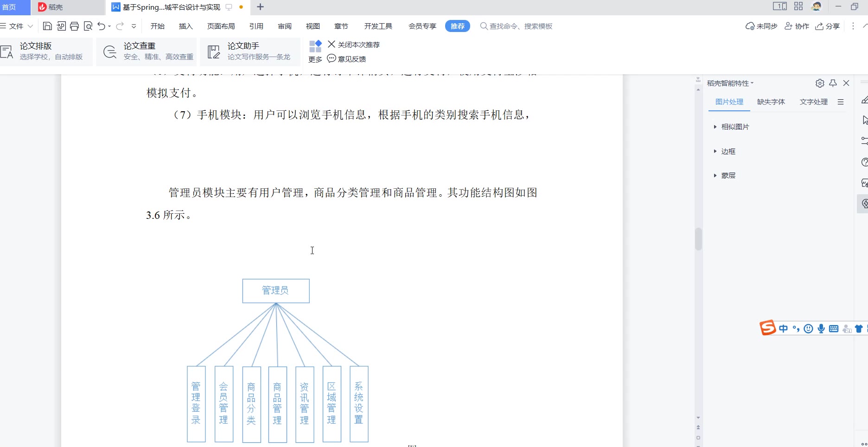Open the 页面布局 ribbon tab
The image size is (868, 447).
click(221, 26)
